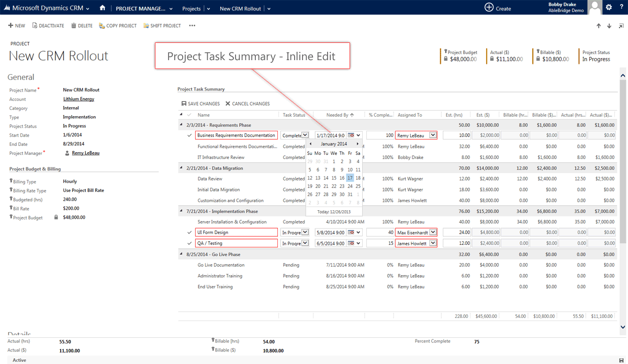Toggle the select-all checkmark in grid header
Screen dimensions: 628x364
point(188,115)
